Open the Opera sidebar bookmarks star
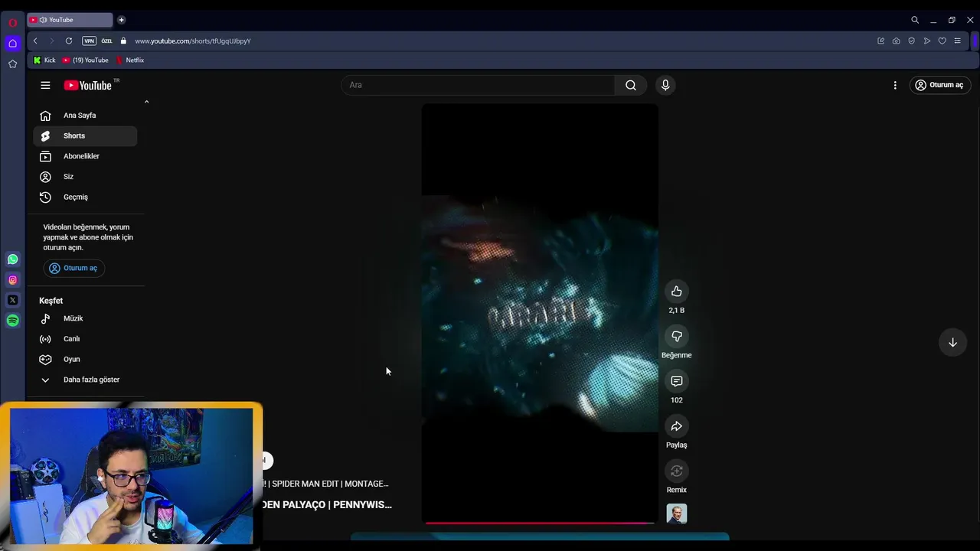Image resolution: width=980 pixels, height=551 pixels. (x=12, y=64)
